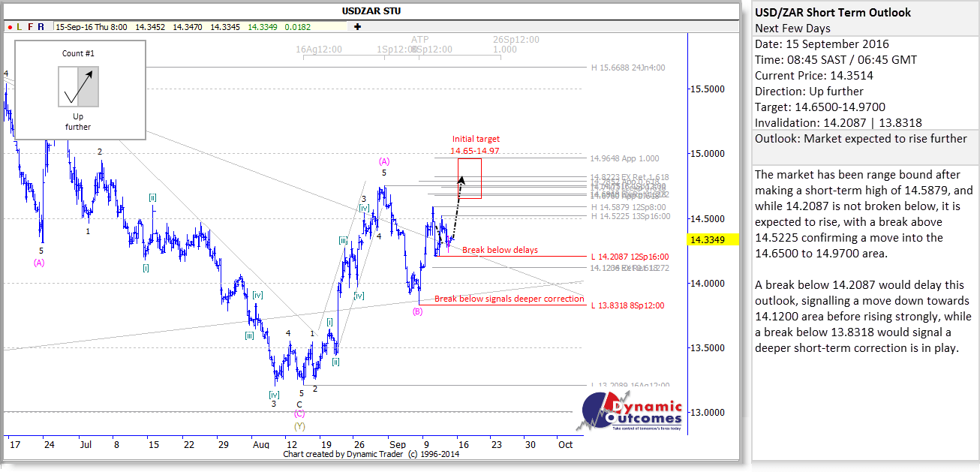Toggle the F button in chart toolbar
The width and height of the screenshot is (980, 472).
coord(31,27)
